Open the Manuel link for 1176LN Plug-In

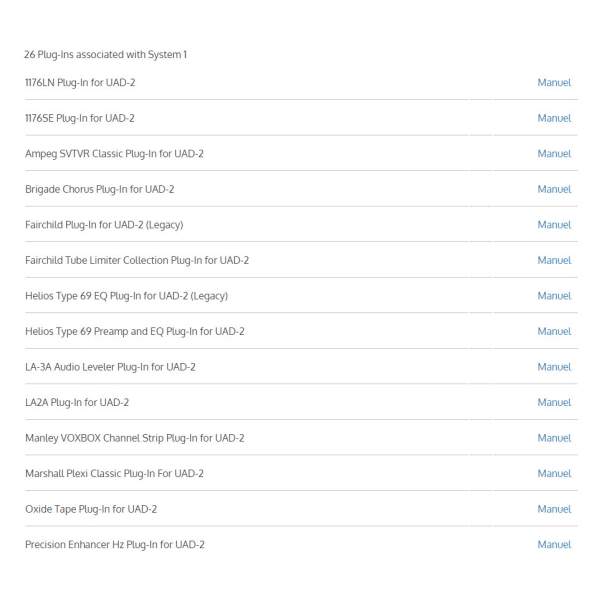(x=554, y=83)
